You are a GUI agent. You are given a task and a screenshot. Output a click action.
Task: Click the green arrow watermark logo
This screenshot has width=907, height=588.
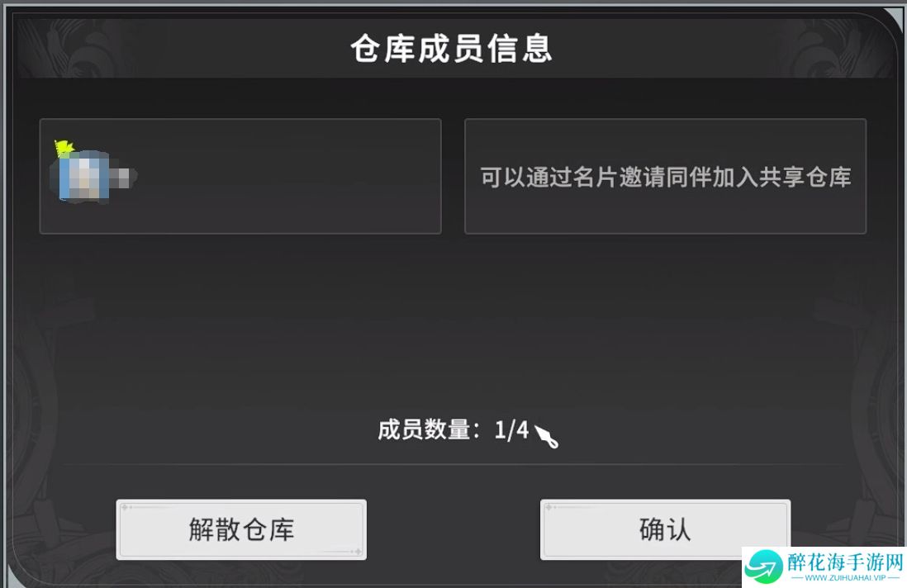coord(763,567)
